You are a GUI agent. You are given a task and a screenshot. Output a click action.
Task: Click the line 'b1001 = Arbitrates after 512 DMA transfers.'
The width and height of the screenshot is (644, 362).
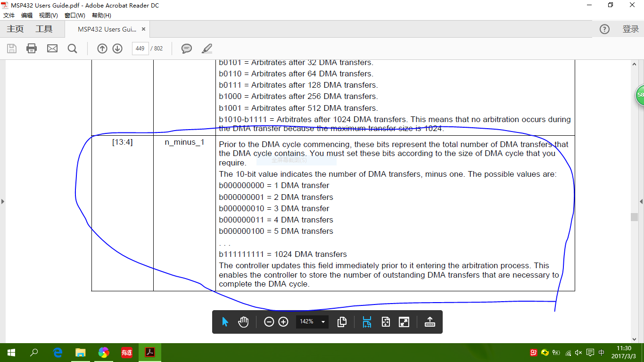tap(298, 108)
